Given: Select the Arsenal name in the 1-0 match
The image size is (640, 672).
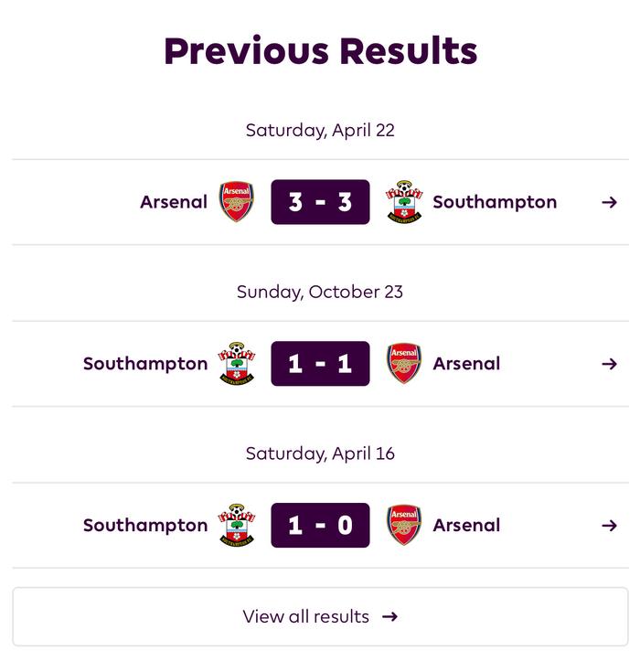Looking at the screenshot, I should pos(466,525).
